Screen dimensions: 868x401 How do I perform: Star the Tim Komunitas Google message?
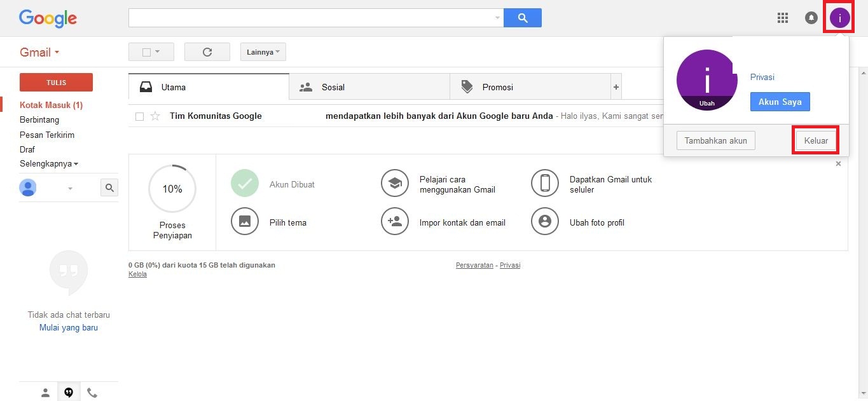pos(155,116)
